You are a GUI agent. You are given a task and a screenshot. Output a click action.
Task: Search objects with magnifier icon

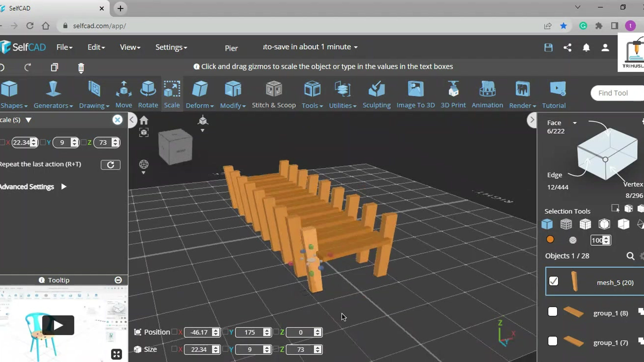click(630, 256)
